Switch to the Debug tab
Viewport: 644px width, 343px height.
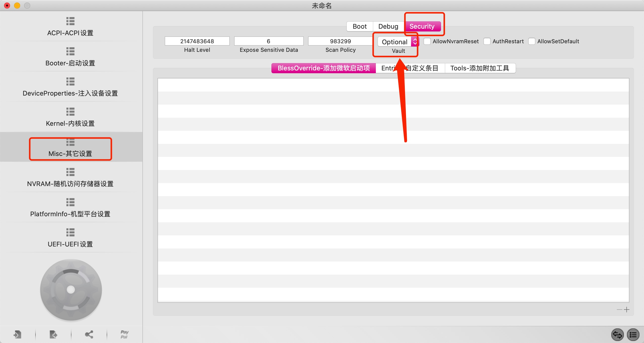[388, 26]
